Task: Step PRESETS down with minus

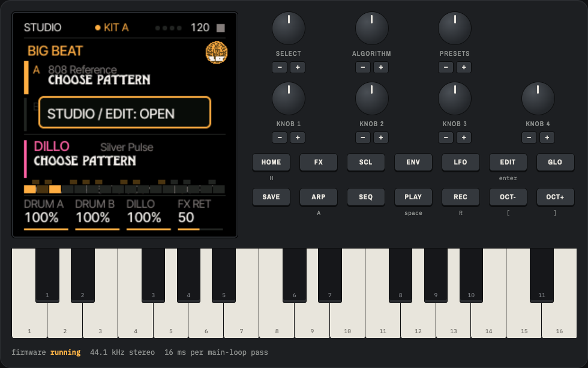Action: point(446,67)
